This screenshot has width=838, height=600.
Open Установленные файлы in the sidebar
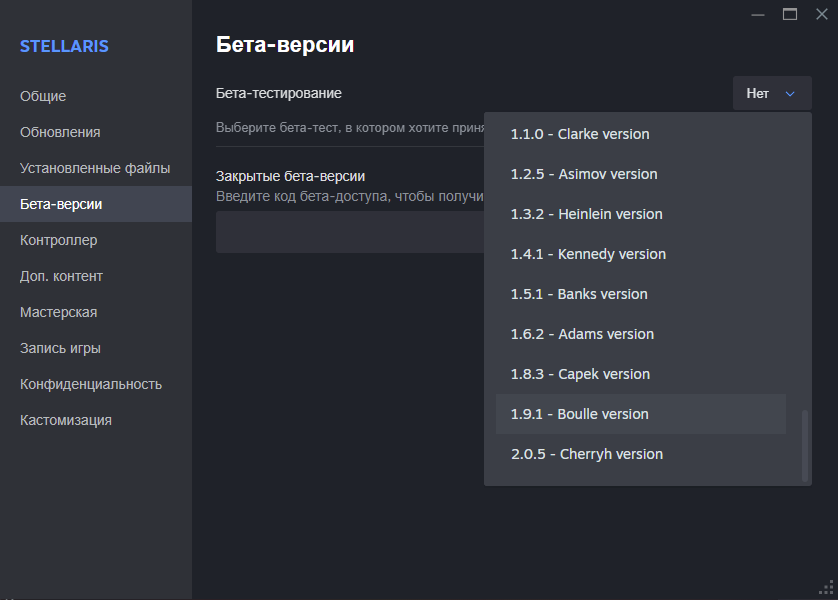pyautogui.click(x=95, y=168)
